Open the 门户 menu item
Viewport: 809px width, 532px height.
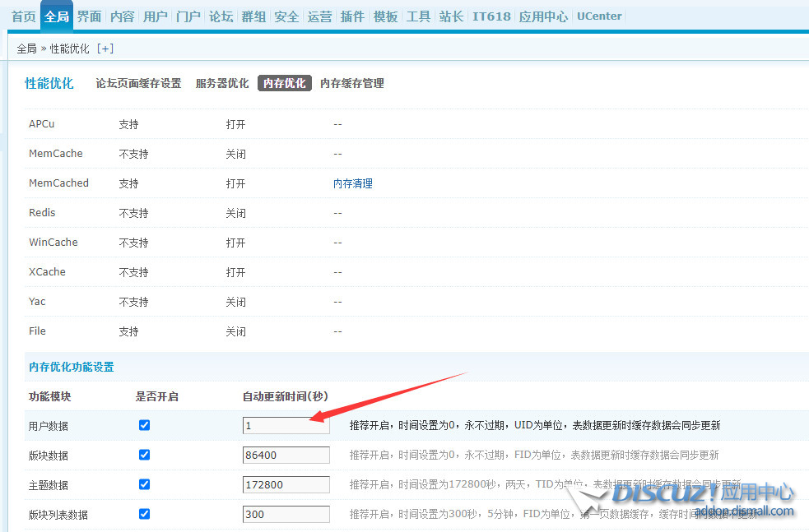click(x=188, y=16)
